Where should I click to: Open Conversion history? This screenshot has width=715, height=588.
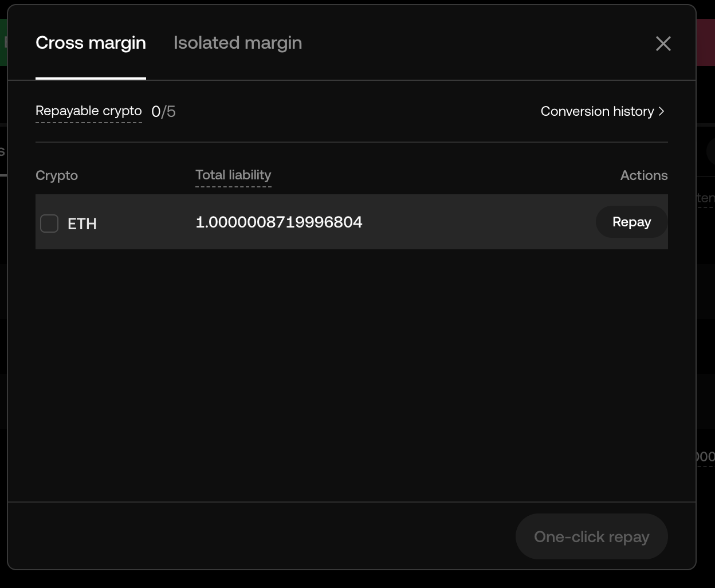pos(598,111)
